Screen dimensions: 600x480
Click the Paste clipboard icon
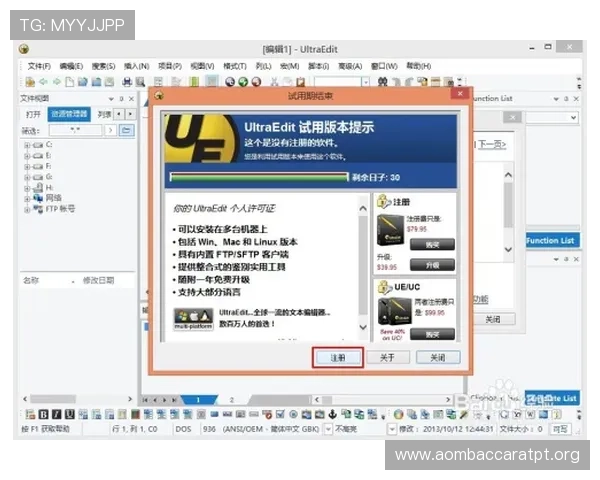[x=301, y=82]
